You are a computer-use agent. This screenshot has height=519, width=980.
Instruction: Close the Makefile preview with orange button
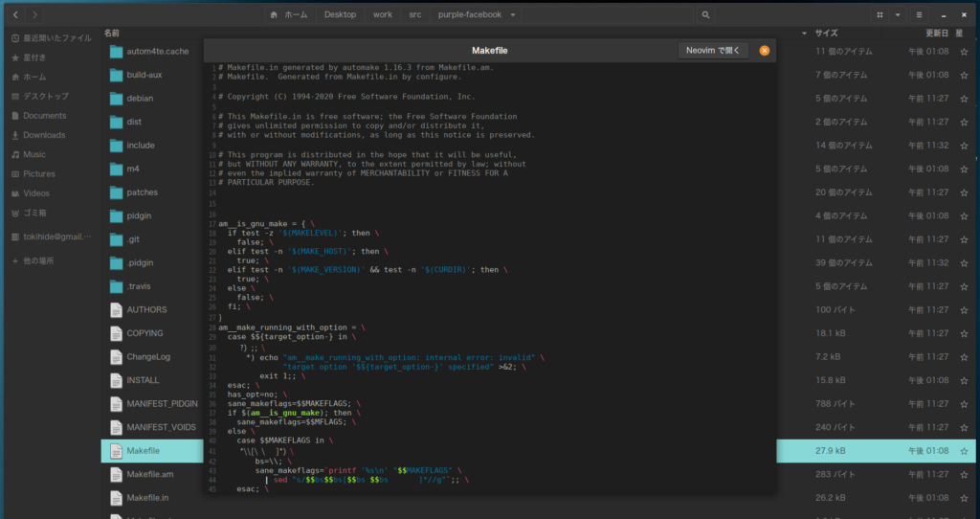coord(764,51)
